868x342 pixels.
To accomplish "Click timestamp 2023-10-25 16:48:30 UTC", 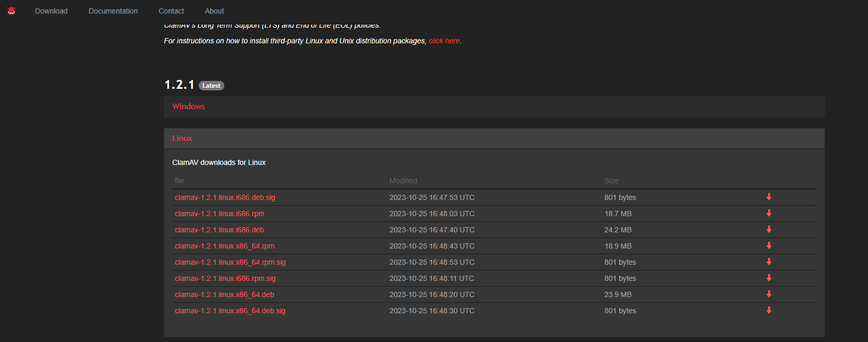I will coord(432,311).
